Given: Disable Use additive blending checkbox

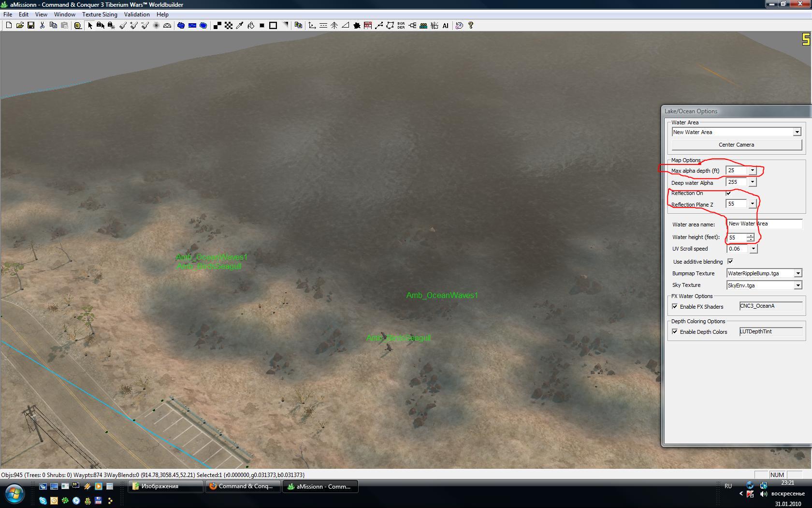Looking at the screenshot, I should (730, 261).
